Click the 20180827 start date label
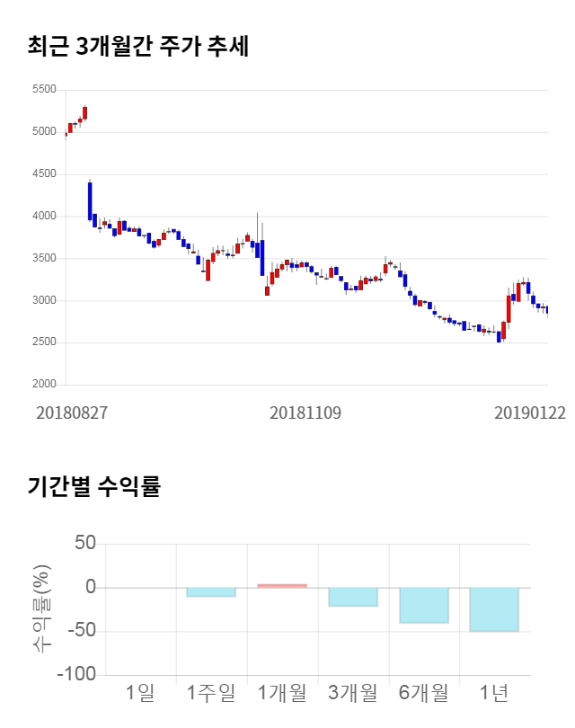The height and width of the screenshot is (728, 575). pos(72,413)
